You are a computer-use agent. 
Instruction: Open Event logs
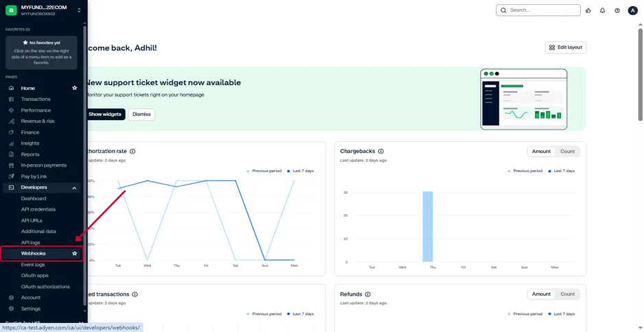[x=33, y=265]
